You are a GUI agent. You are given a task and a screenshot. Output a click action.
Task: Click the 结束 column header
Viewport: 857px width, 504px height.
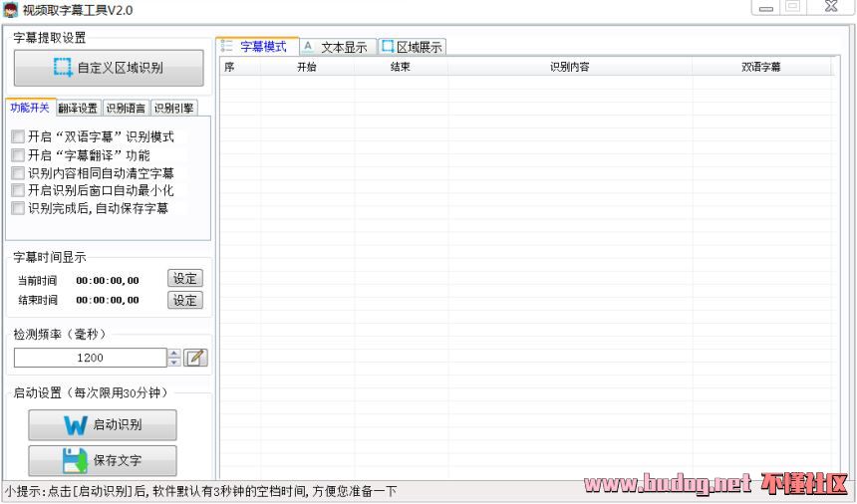click(x=401, y=67)
